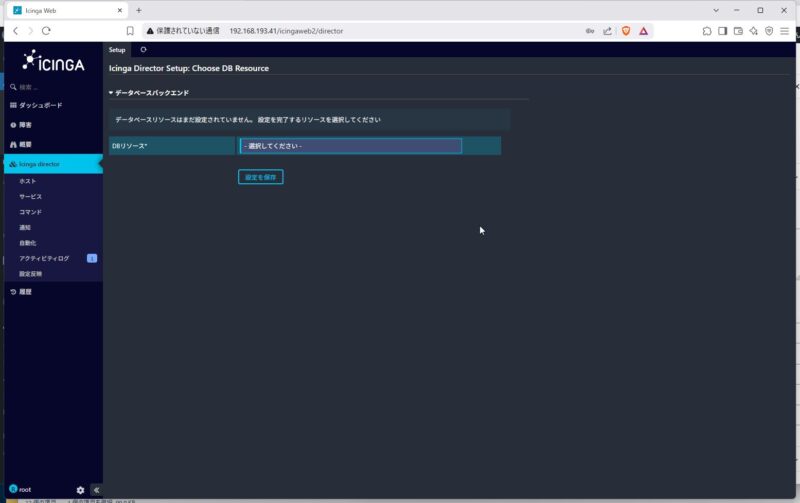This screenshot has width=800, height=503.
Task: Open the DBリソース dropdown
Action: coord(351,146)
